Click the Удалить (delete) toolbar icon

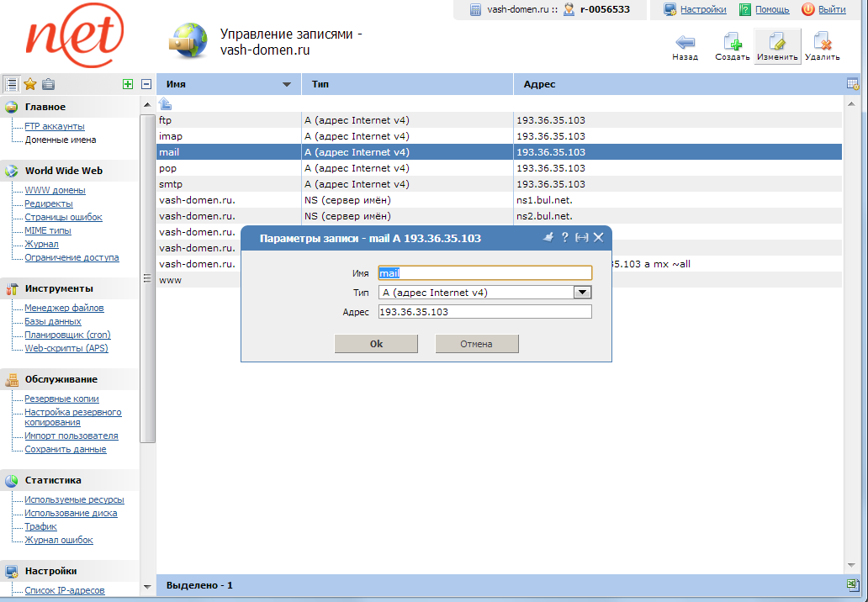(x=822, y=42)
